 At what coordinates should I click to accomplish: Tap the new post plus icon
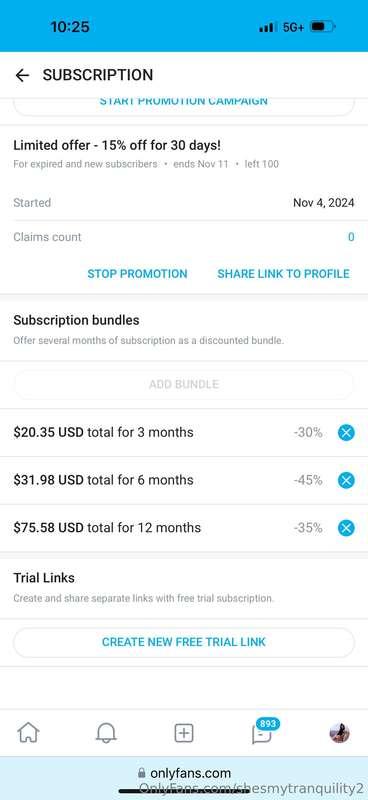(x=184, y=733)
